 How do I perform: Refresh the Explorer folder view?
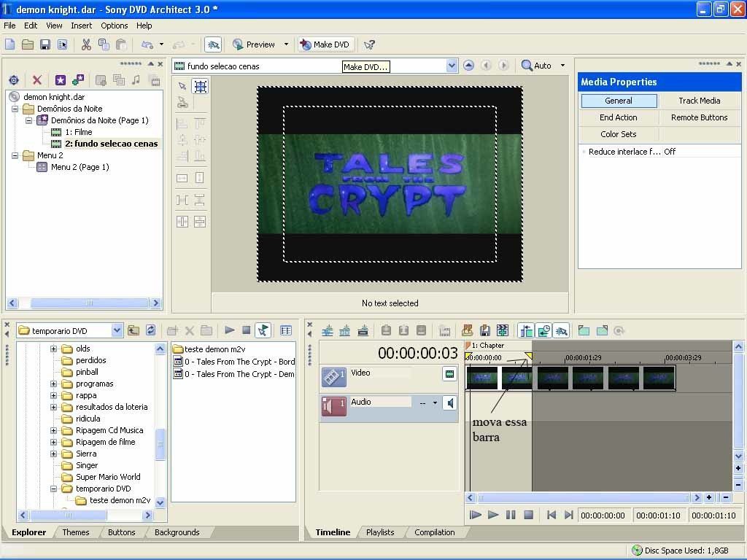point(151,330)
